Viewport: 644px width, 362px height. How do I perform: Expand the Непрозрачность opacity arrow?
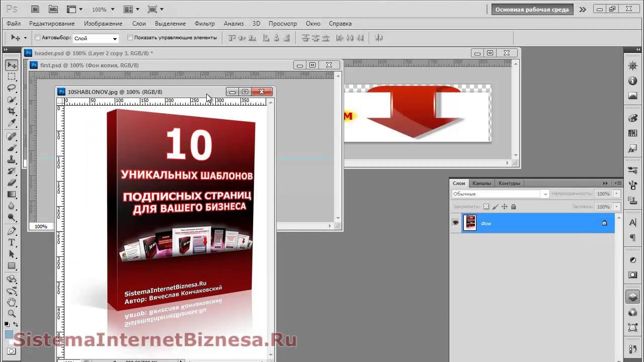[x=617, y=194]
